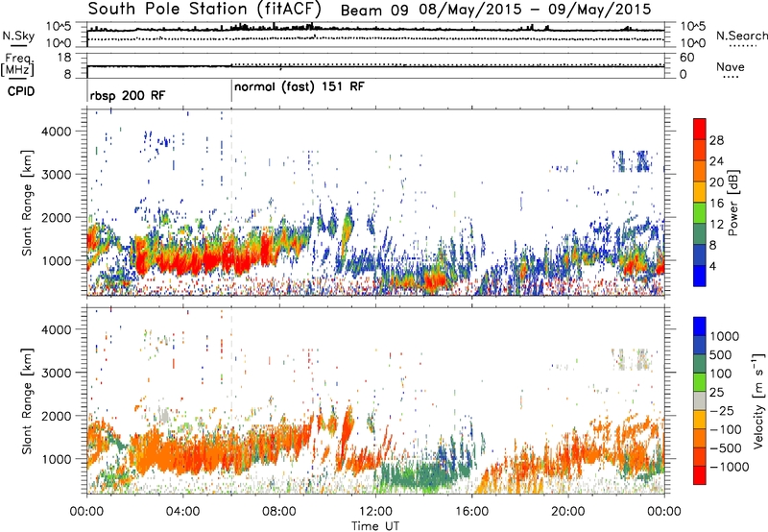
Task: Click the Power [dB] colorbar title
Action: point(732,203)
